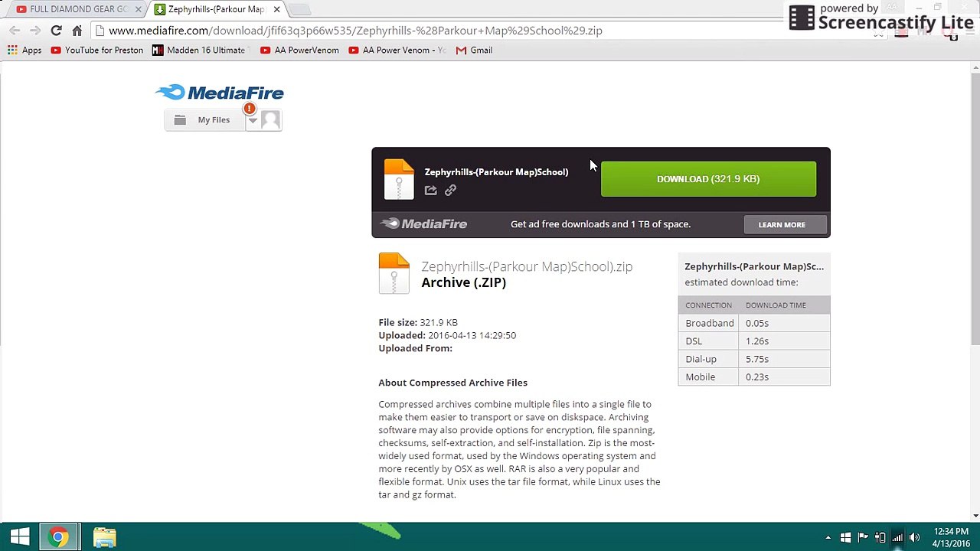
Task: Click the File size: 321.9 KB text
Action: coord(418,323)
